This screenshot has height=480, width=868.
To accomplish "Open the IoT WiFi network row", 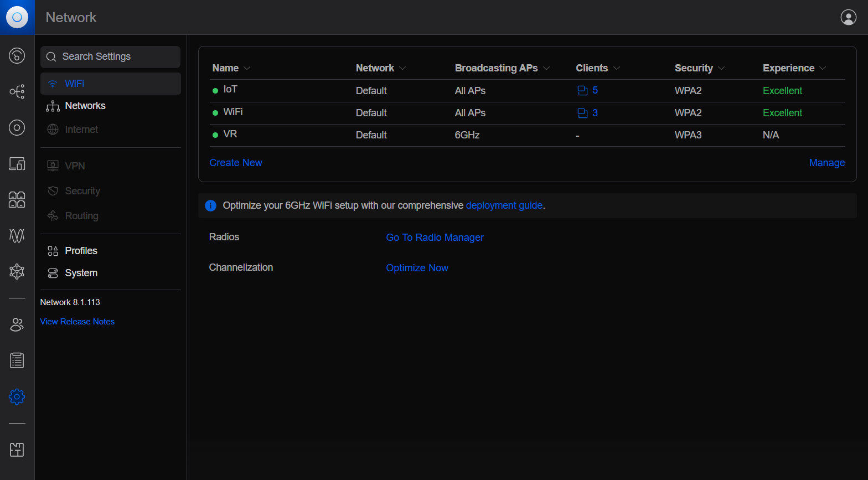I will [x=528, y=91].
